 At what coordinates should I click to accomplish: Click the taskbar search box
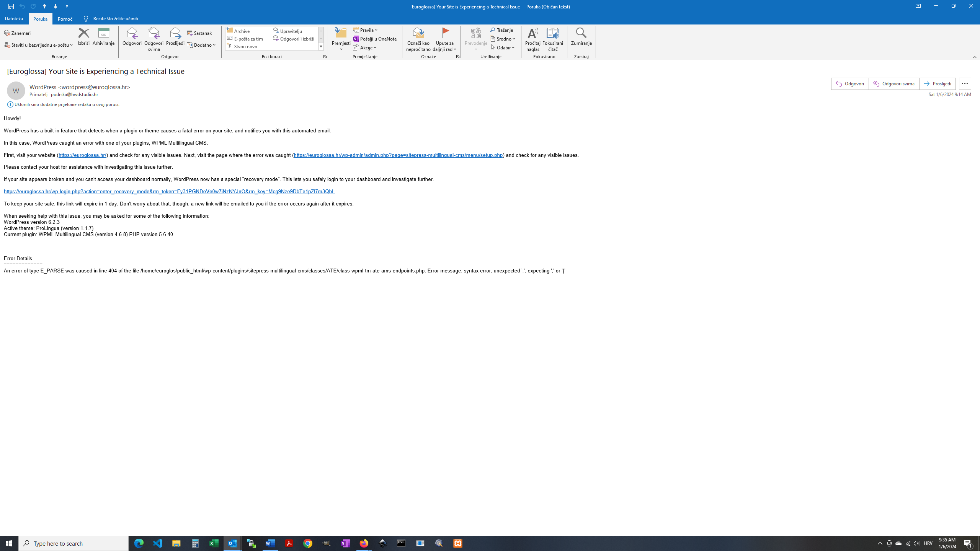point(73,543)
